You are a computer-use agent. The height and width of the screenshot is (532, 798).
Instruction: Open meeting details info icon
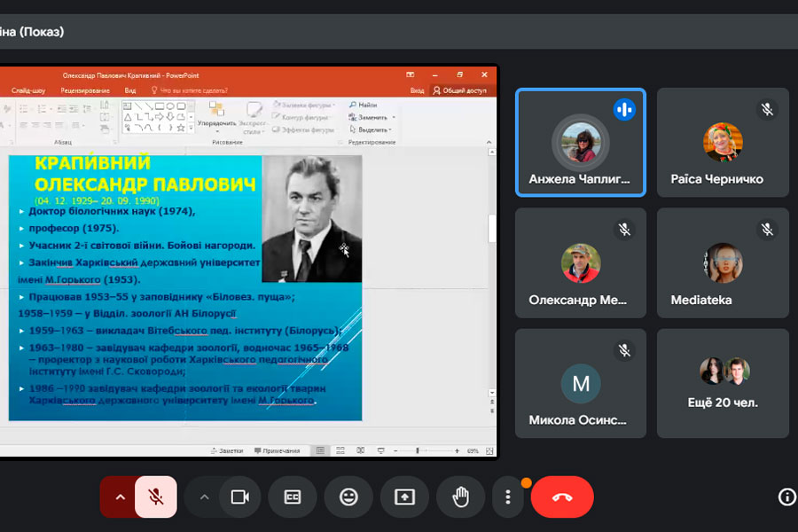[786, 497]
